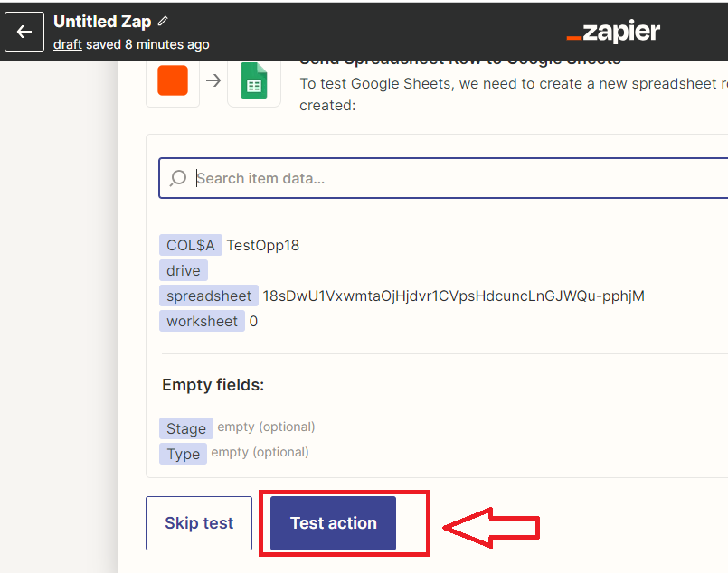This screenshot has width=728, height=573.
Task: Click the TestOpp18 value
Action: pyautogui.click(x=263, y=245)
